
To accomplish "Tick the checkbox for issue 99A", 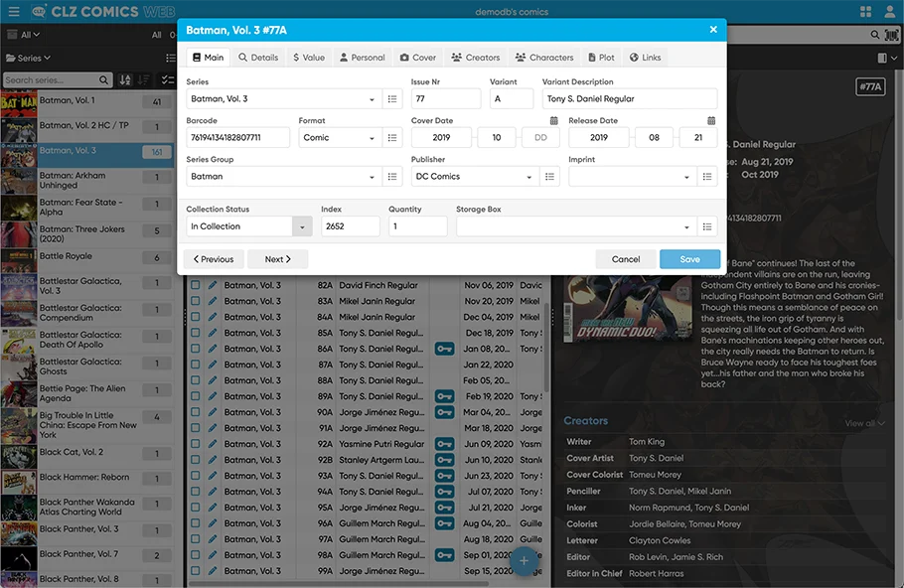I will pos(196,571).
